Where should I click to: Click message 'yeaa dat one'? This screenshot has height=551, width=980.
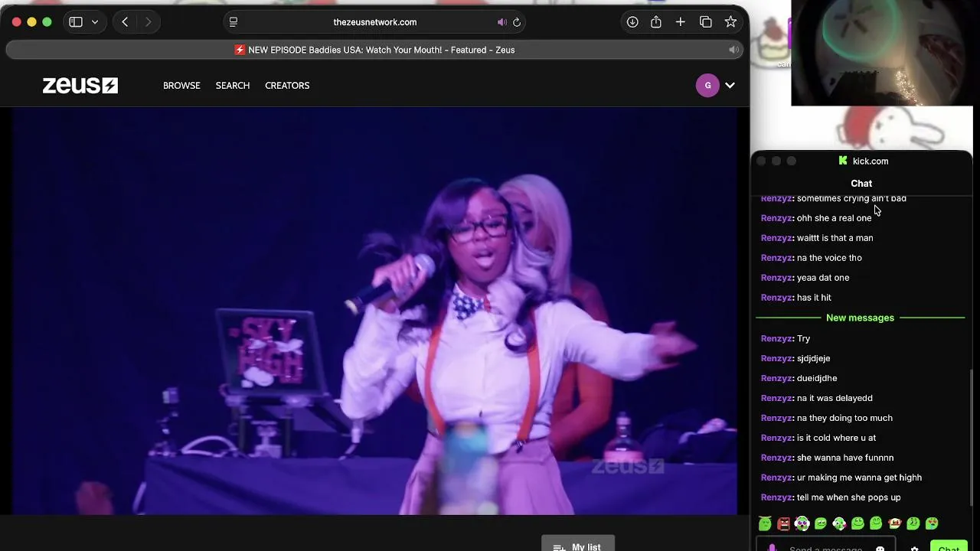pos(823,278)
